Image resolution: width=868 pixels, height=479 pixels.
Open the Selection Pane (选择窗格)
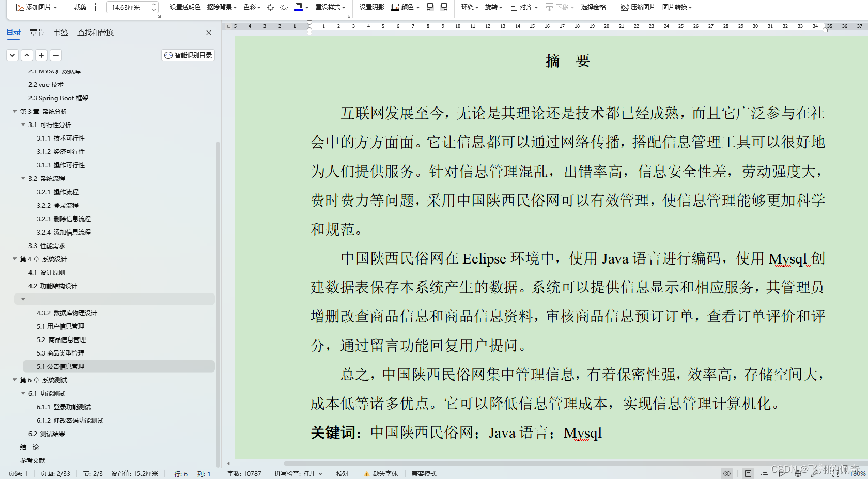(593, 7)
